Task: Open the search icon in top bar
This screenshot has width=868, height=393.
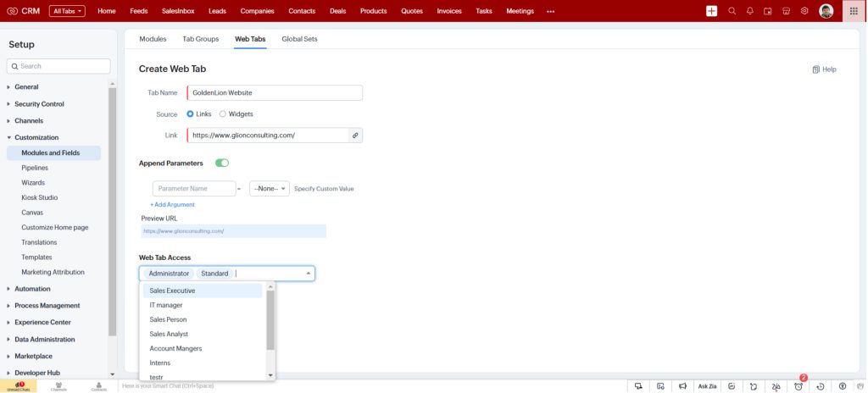Action: (x=732, y=11)
